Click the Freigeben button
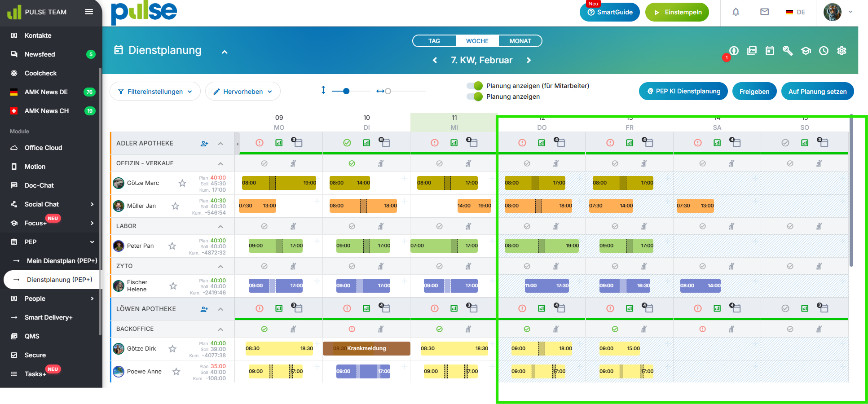The height and width of the screenshot is (404, 868). 754,92
